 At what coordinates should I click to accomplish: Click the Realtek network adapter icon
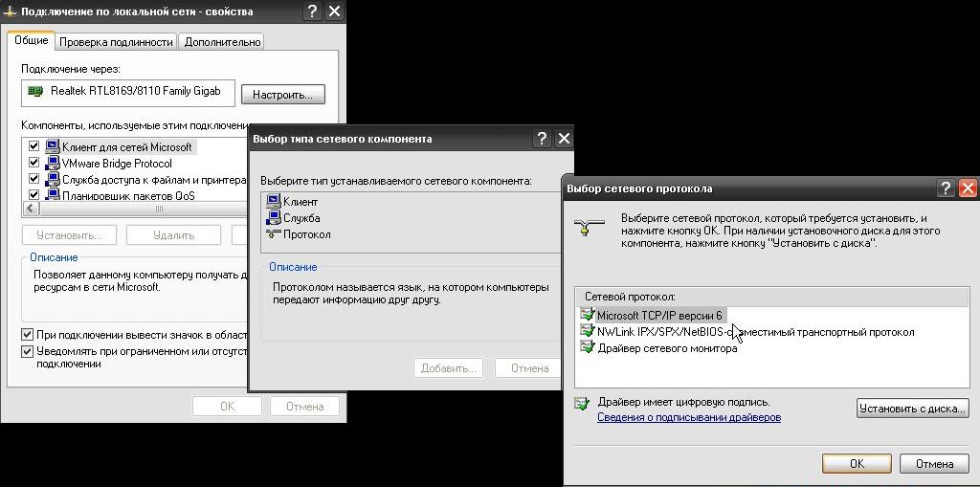(36, 92)
